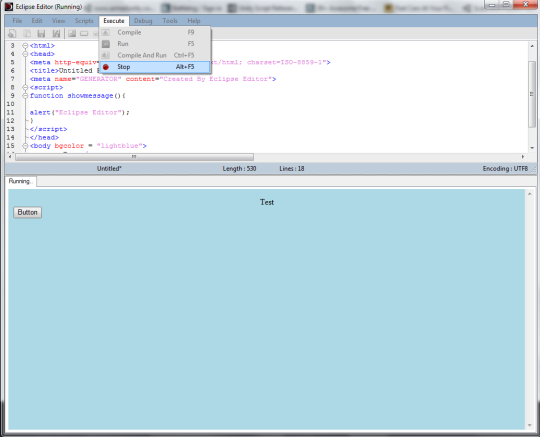The width and height of the screenshot is (540, 437).
Task: Click the editor horizontal scroll right arrow
Action: 523,157
